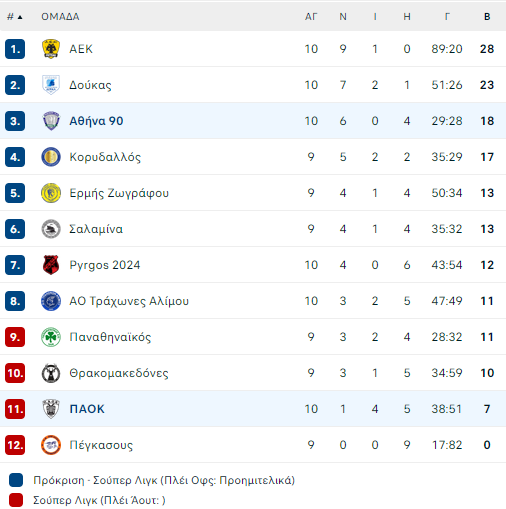Sort standings by the ΑΓ games column

click(x=311, y=17)
